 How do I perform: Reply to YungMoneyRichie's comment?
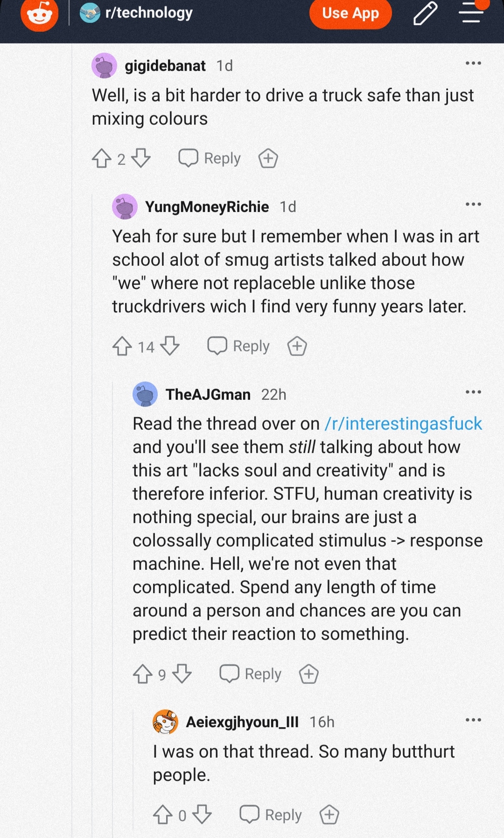[x=238, y=346]
